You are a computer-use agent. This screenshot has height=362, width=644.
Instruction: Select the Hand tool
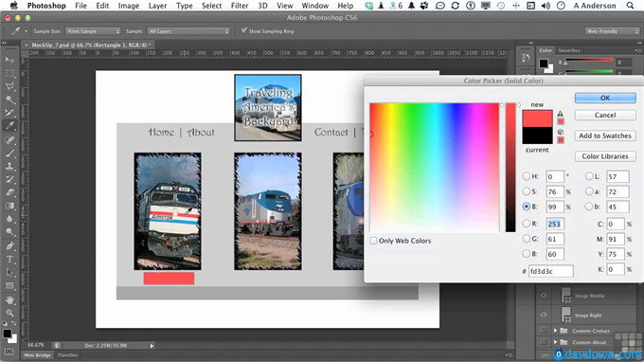[9, 300]
